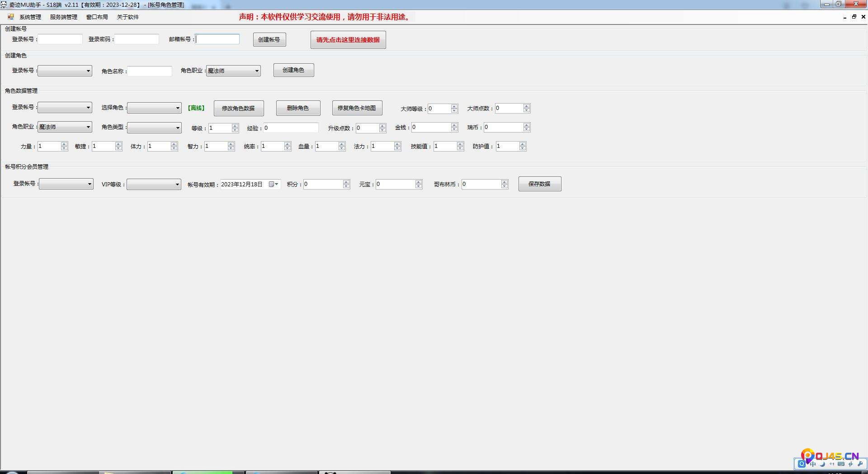Click the 创建帐号 button
Image resolution: width=868 pixels, height=474 pixels.
click(269, 40)
